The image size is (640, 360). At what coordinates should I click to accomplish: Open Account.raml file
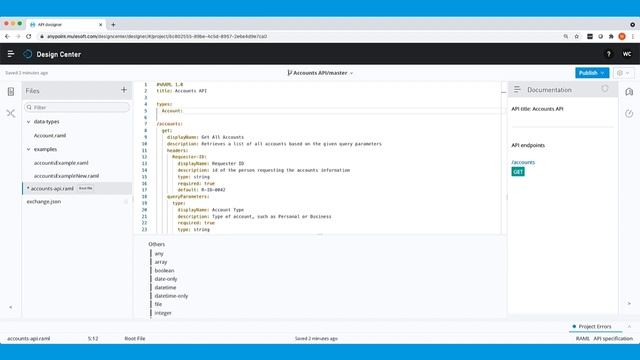[x=50, y=136]
